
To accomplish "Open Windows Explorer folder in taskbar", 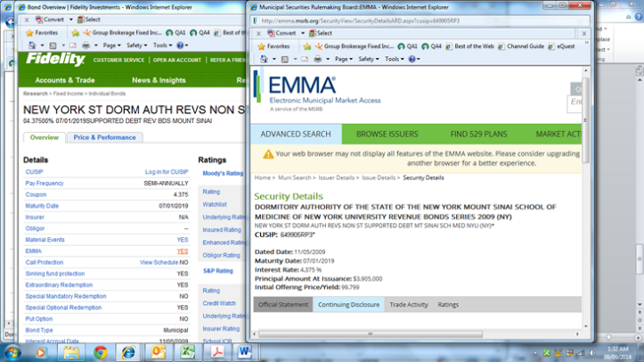I will click(71, 351).
